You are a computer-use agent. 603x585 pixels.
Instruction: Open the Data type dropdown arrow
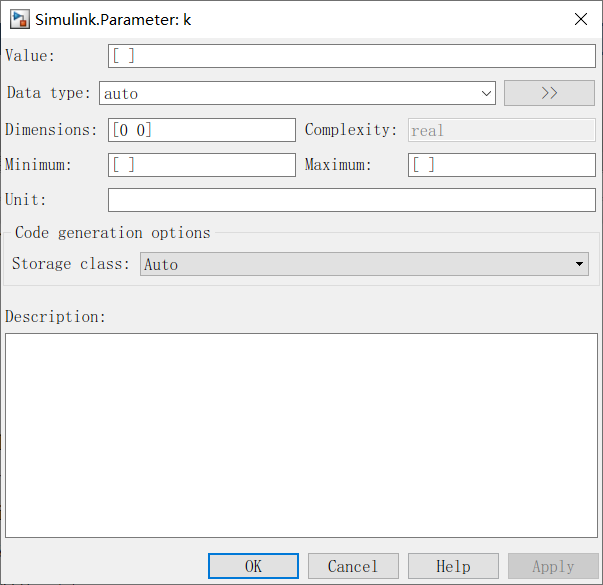pos(487,93)
